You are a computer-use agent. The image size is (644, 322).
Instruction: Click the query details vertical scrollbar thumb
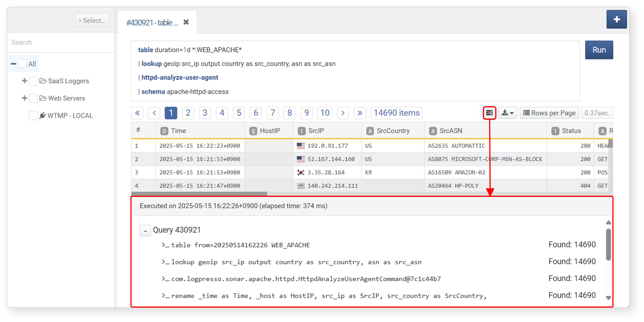pyautogui.click(x=609, y=245)
